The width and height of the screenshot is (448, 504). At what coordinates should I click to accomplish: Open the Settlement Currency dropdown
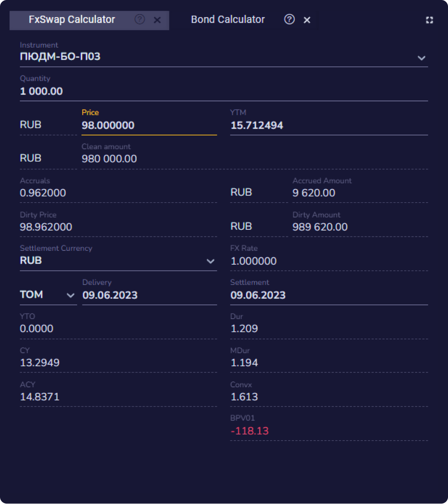click(210, 261)
